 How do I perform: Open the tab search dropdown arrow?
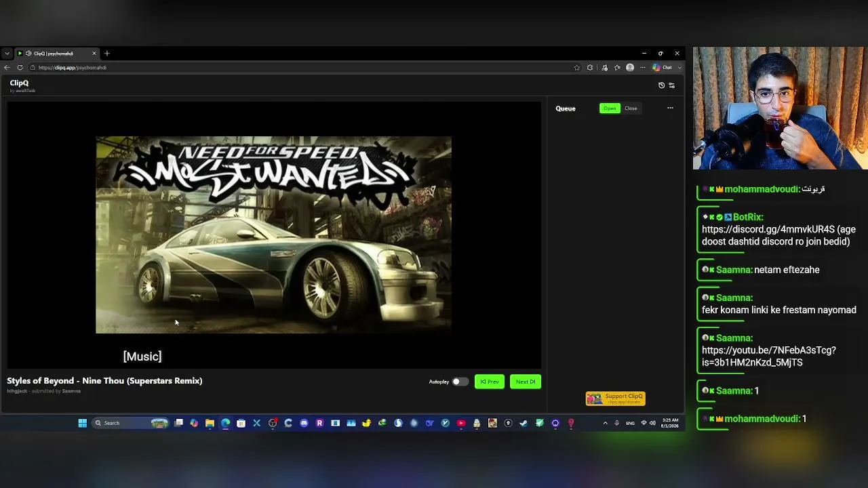click(x=7, y=54)
